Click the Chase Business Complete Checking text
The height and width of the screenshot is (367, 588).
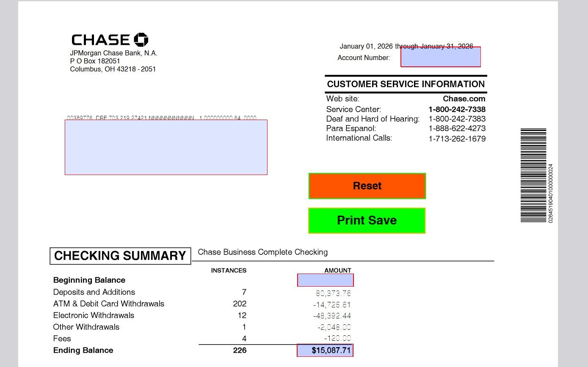click(x=262, y=252)
